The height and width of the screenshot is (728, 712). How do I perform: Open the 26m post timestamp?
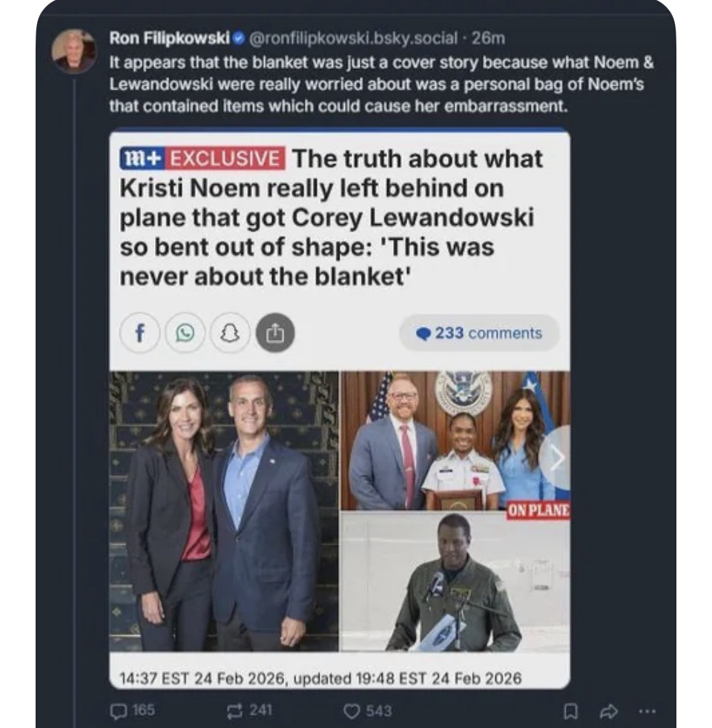click(488, 38)
